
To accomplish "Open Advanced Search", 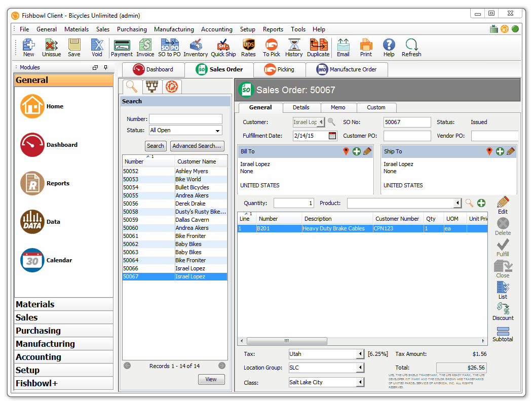I will click(x=197, y=146).
